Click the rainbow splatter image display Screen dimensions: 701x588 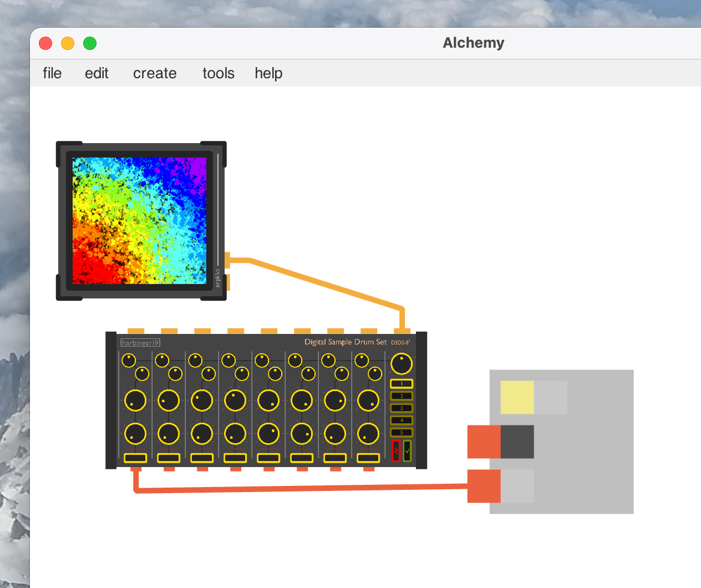click(x=139, y=220)
